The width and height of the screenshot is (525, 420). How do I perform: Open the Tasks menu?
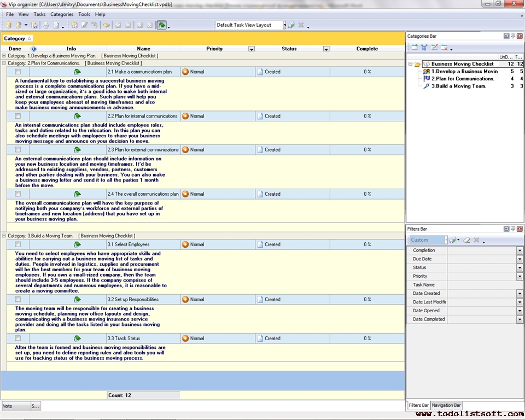pos(39,14)
